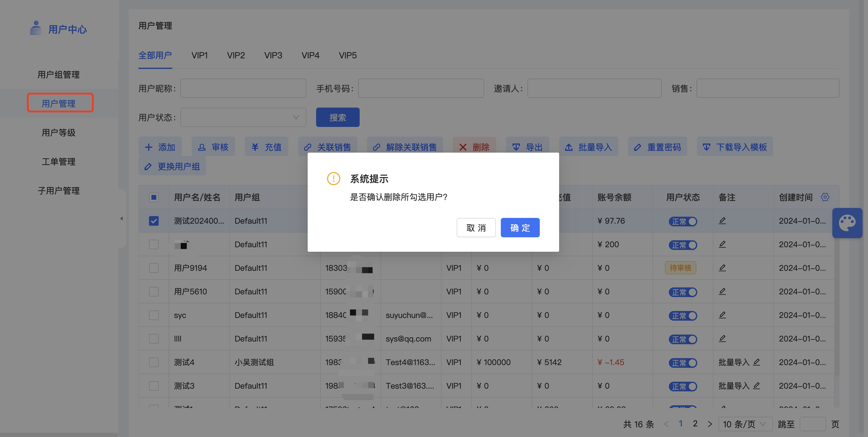Cancel deletion with 取消 button
The image size is (868, 437).
[476, 228]
